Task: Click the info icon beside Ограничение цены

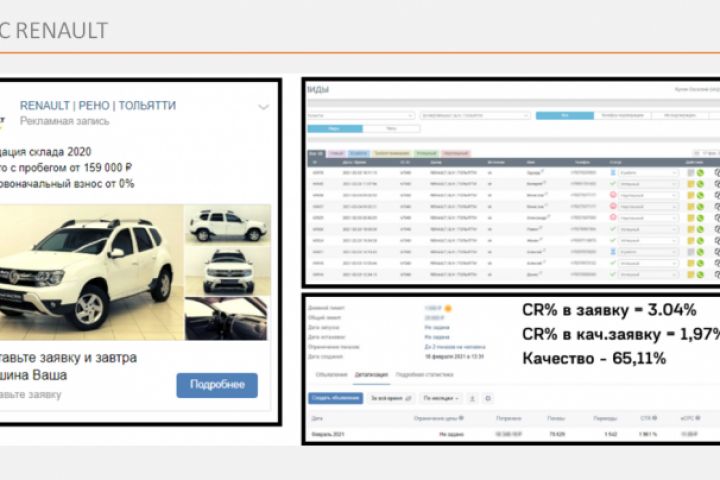Action: (x=461, y=418)
